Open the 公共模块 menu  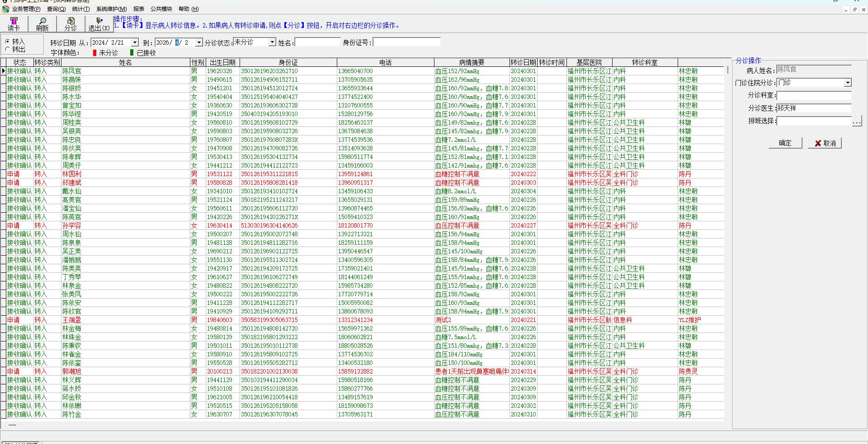coord(161,9)
